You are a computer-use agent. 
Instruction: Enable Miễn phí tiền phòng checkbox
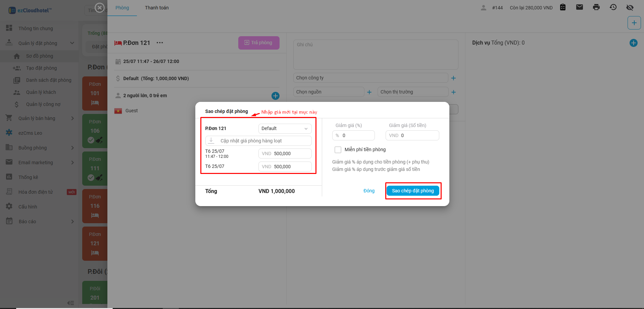(x=338, y=150)
